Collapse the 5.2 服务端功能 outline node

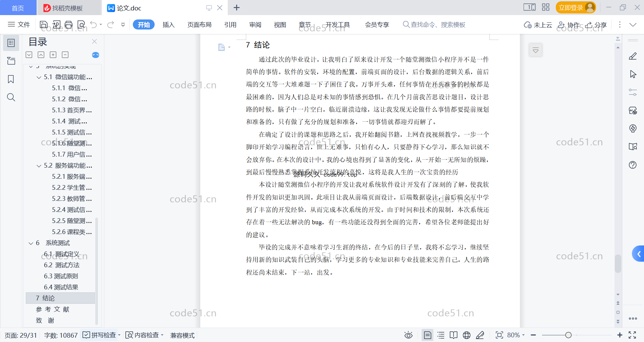click(39, 166)
